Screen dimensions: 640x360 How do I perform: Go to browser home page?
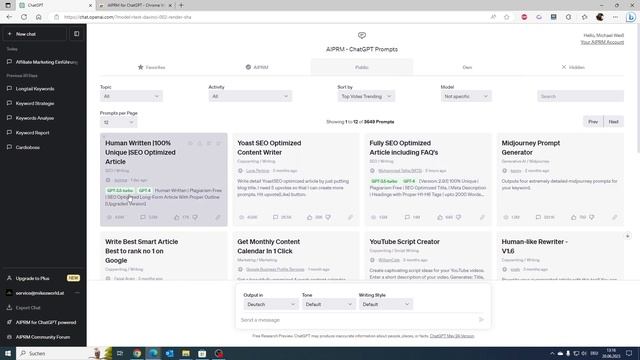[x=39, y=17]
